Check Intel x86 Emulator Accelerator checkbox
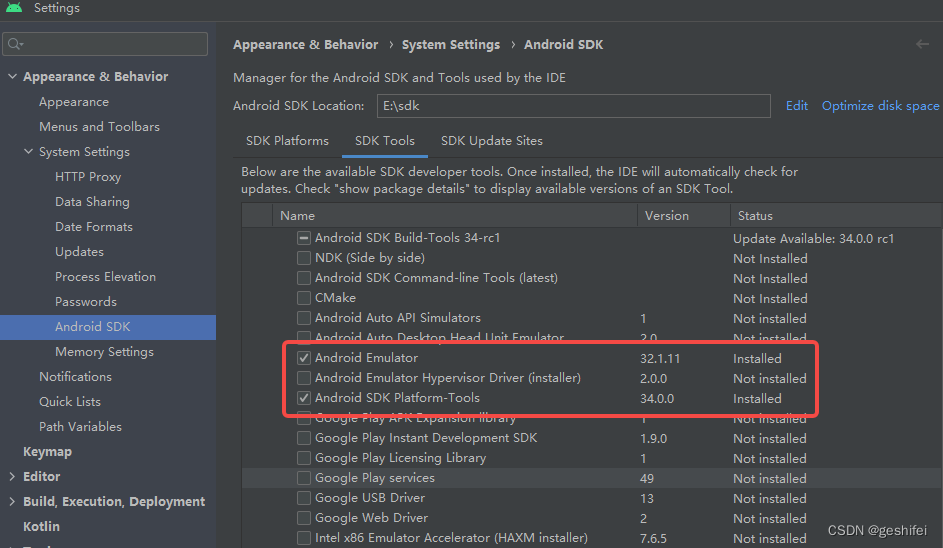 (x=304, y=538)
